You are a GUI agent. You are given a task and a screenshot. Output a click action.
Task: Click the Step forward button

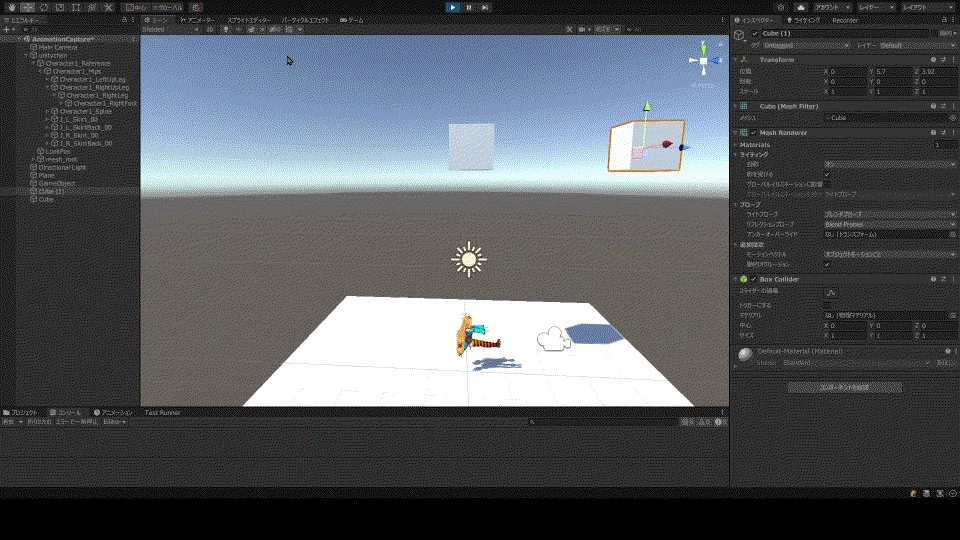pyautogui.click(x=485, y=7)
